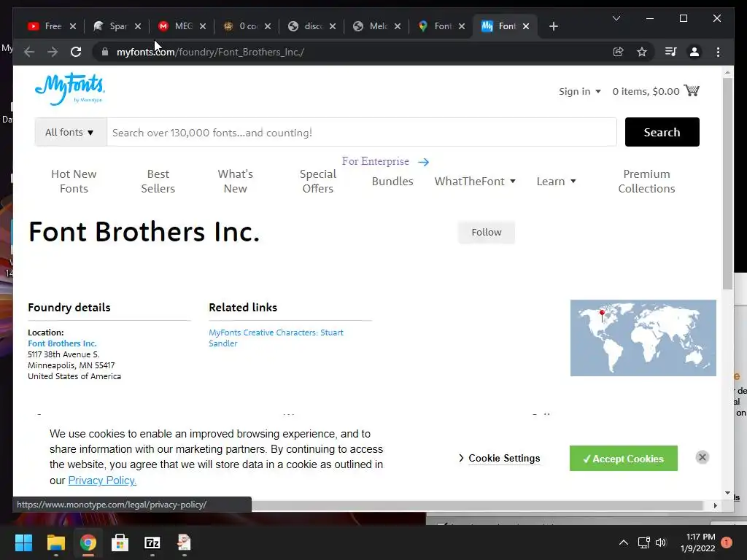747x560 pixels.
Task: Open Microsoft Store from taskbar
Action: pyautogui.click(x=120, y=542)
